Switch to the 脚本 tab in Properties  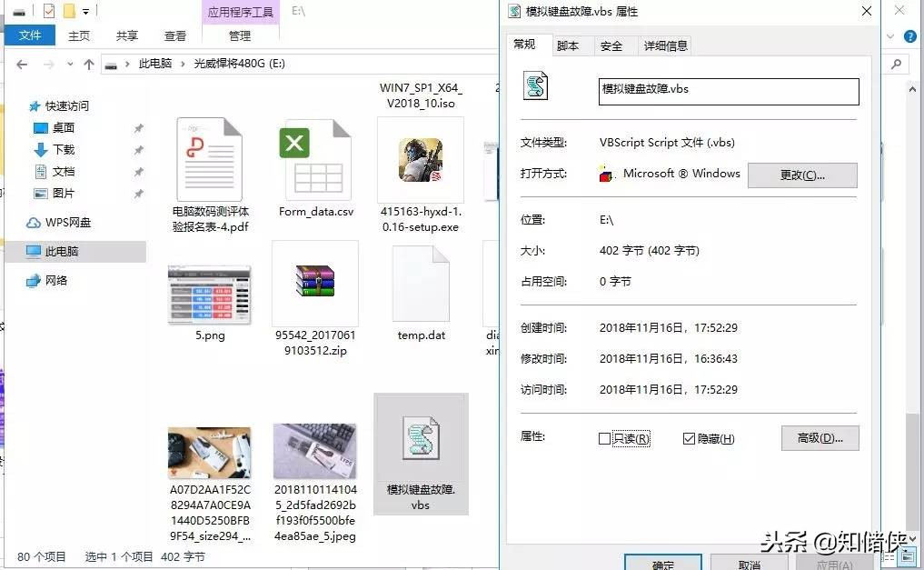(567, 44)
